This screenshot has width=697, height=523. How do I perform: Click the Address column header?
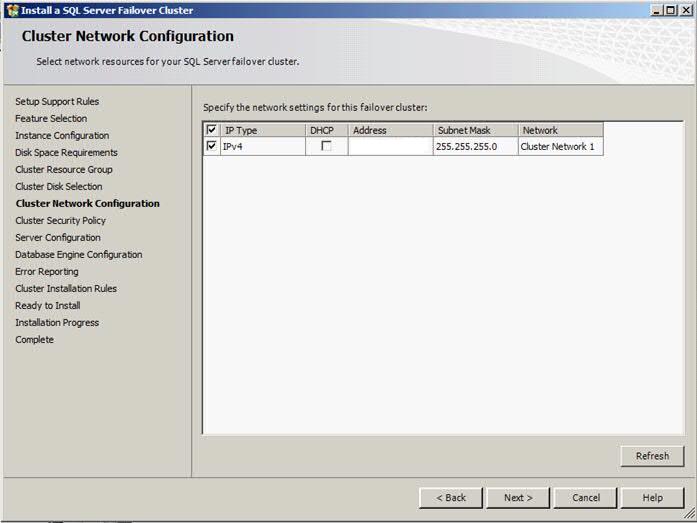(390, 130)
